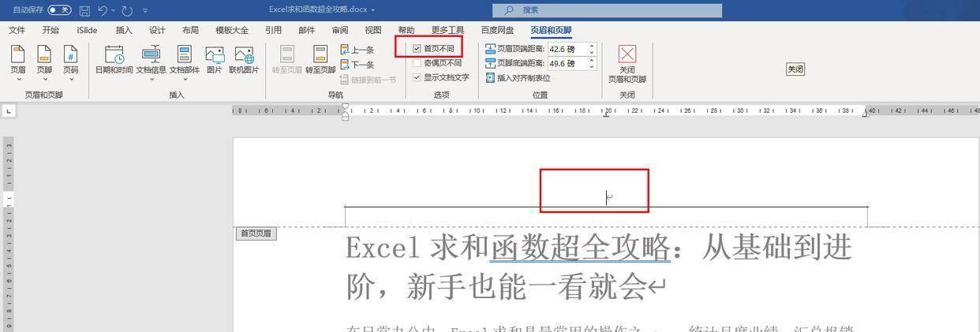Insert 日期和时间 (Date and Time)
This screenshot has height=332, width=980.
point(114,60)
